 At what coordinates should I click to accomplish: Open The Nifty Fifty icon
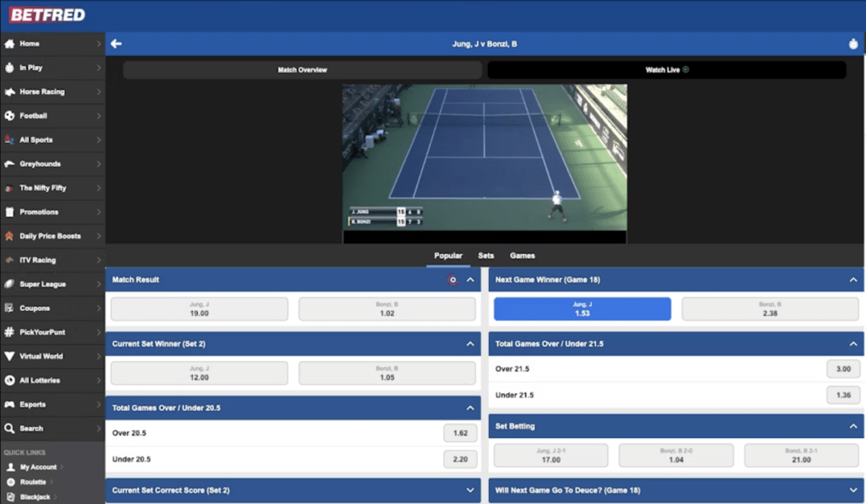pyautogui.click(x=8, y=189)
